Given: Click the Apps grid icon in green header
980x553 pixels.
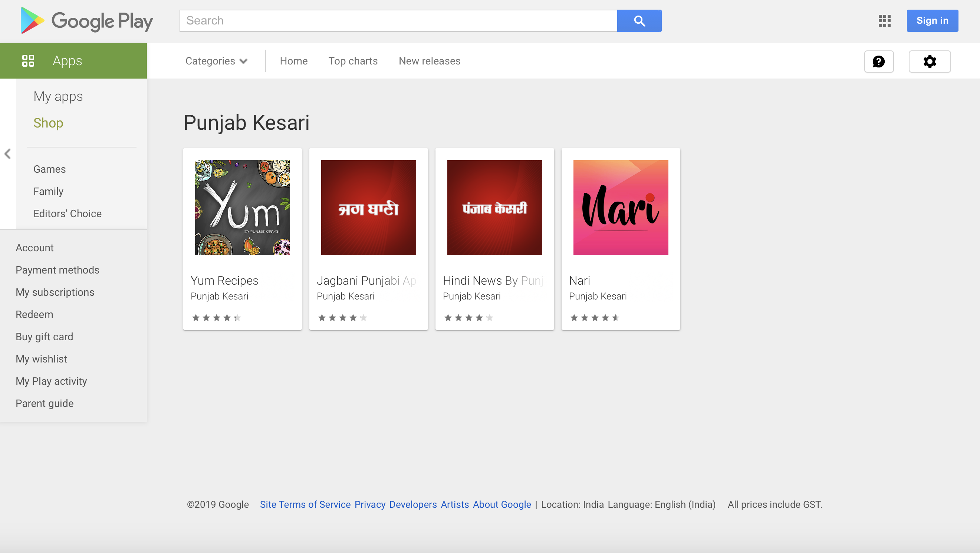Looking at the screenshot, I should pyautogui.click(x=28, y=61).
